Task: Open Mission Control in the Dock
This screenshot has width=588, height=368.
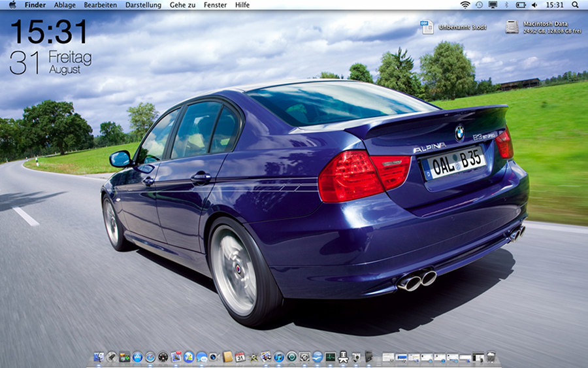Action: pyautogui.click(x=125, y=357)
